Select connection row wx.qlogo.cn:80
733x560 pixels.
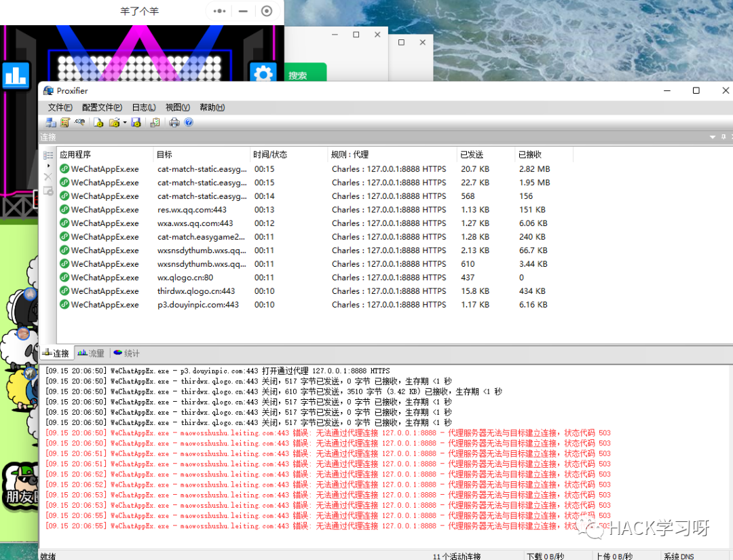click(x=316, y=277)
